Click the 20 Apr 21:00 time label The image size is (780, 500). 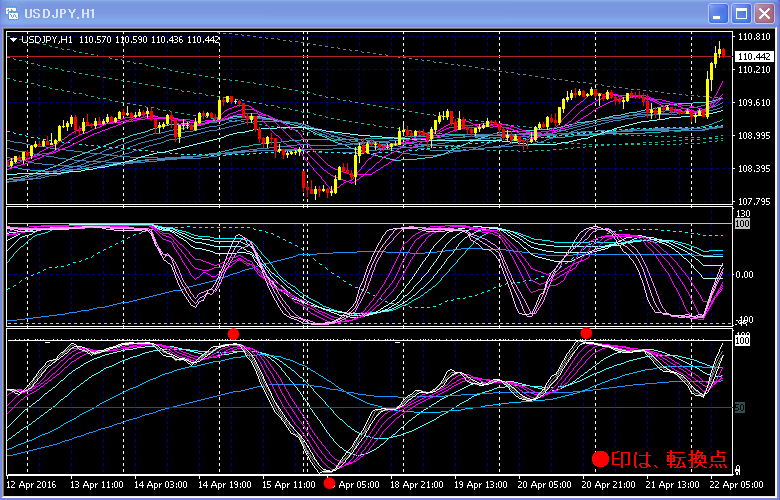tap(610, 484)
